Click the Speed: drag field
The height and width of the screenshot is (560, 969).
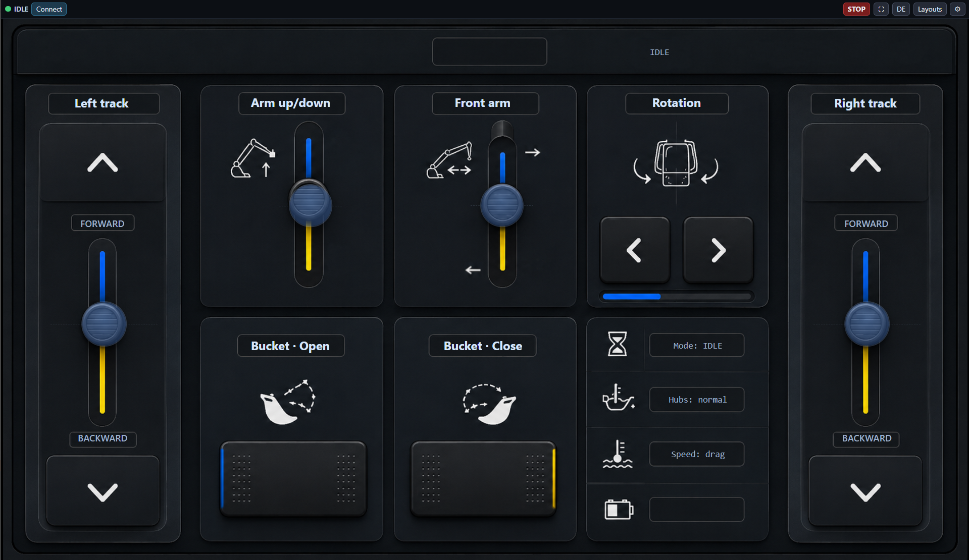697,454
